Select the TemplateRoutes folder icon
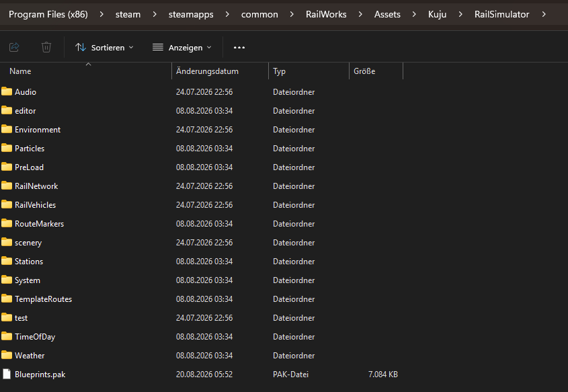This screenshot has height=392, width=568. pyautogui.click(x=7, y=299)
